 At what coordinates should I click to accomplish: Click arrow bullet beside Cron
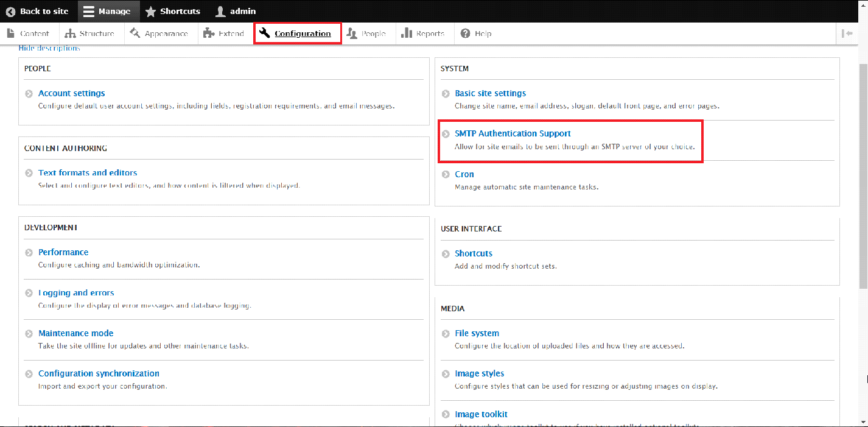[x=446, y=175]
